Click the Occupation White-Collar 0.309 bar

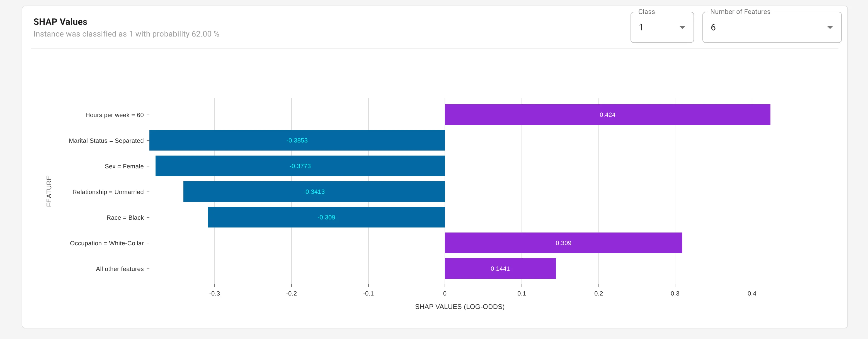pyautogui.click(x=563, y=243)
